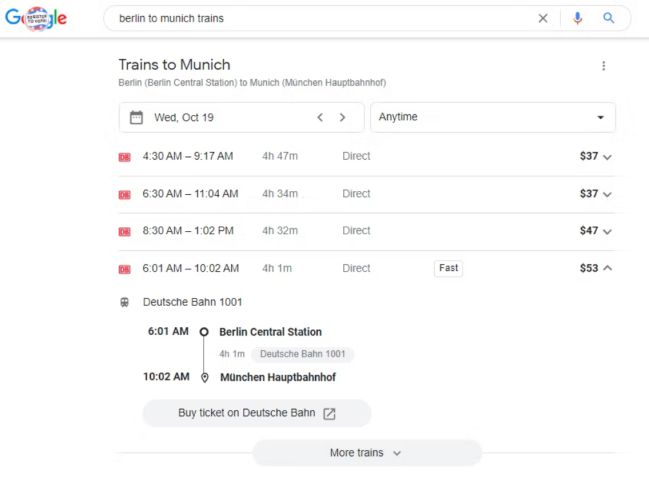The height and width of the screenshot is (482, 649).
Task: Select the 6:01 AM – 10:02 AM time
Action: (191, 268)
